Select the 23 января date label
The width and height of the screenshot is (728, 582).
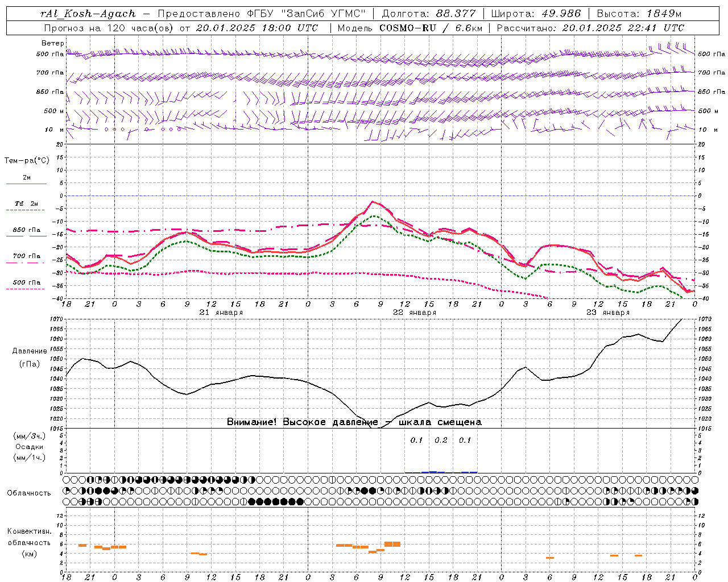point(608,313)
